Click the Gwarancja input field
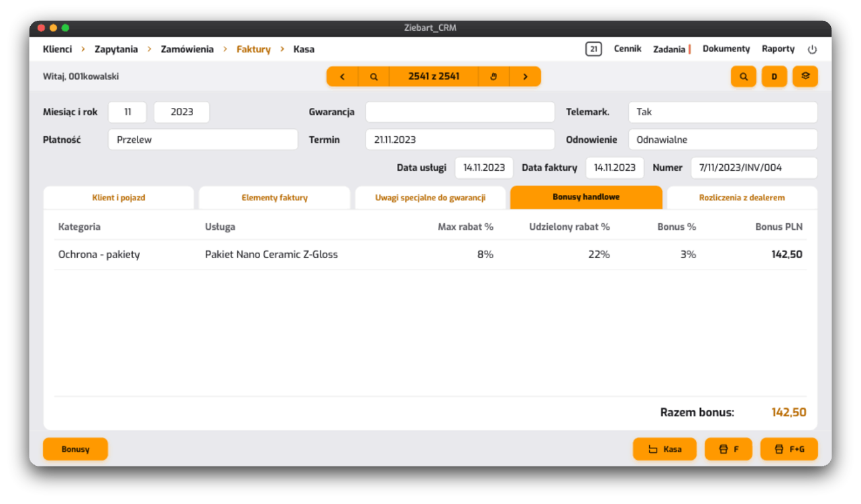The height and width of the screenshot is (504, 861). [x=460, y=112]
